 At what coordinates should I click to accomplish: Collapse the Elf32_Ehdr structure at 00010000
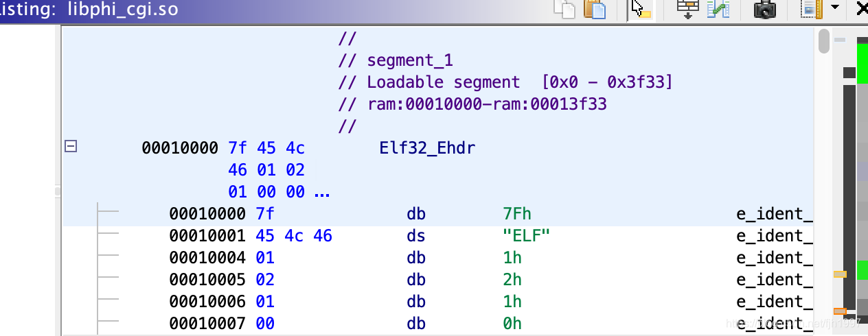pos(70,146)
